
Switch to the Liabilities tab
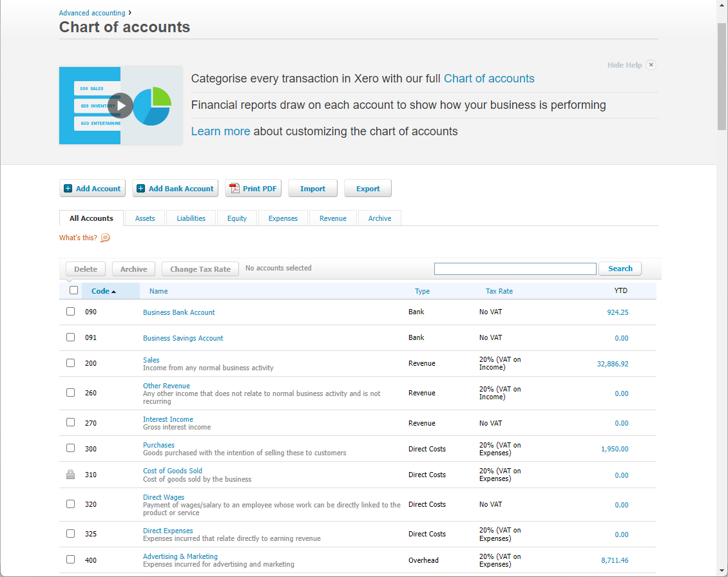click(x=191, y=218)
